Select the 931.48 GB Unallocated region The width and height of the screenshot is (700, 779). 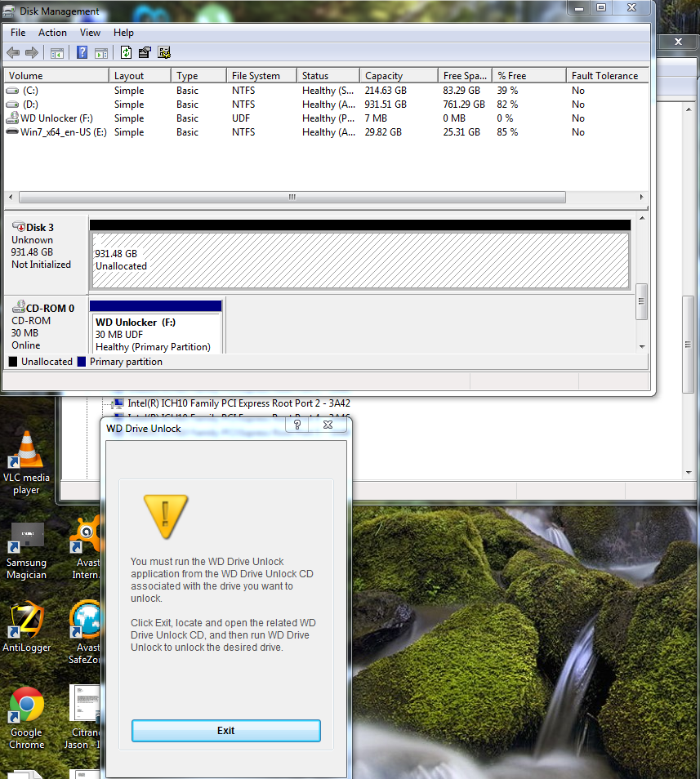(360, 260)
